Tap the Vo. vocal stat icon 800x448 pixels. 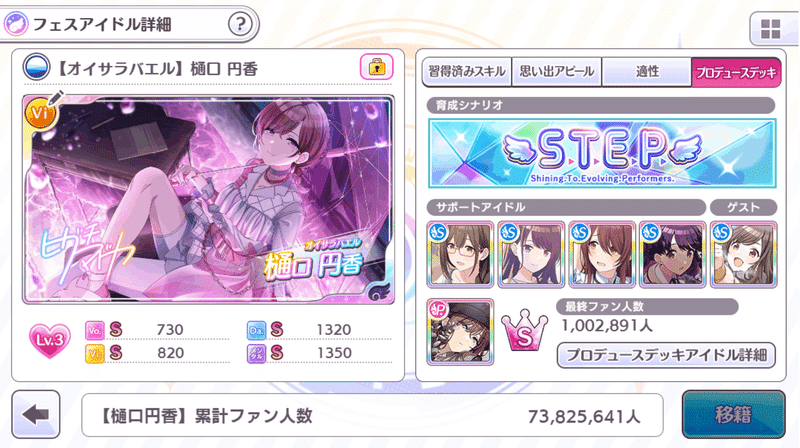pyautogui.click(x=94, y=330)
